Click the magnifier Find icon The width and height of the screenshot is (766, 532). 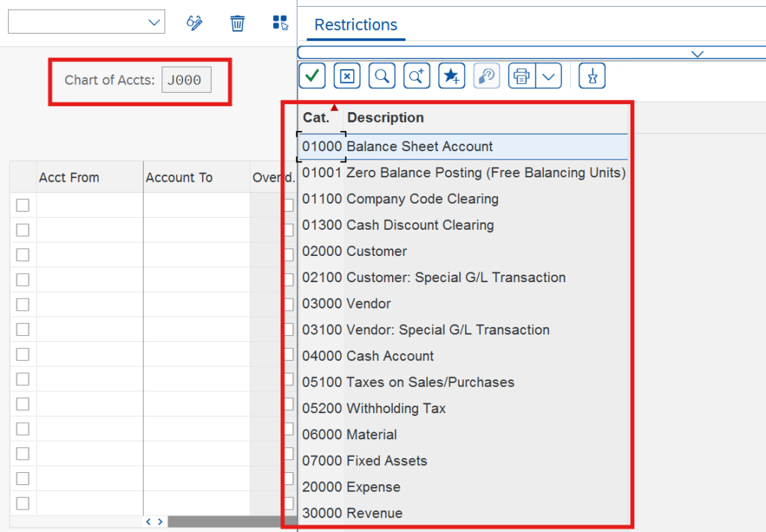click(x=382, y=76)
